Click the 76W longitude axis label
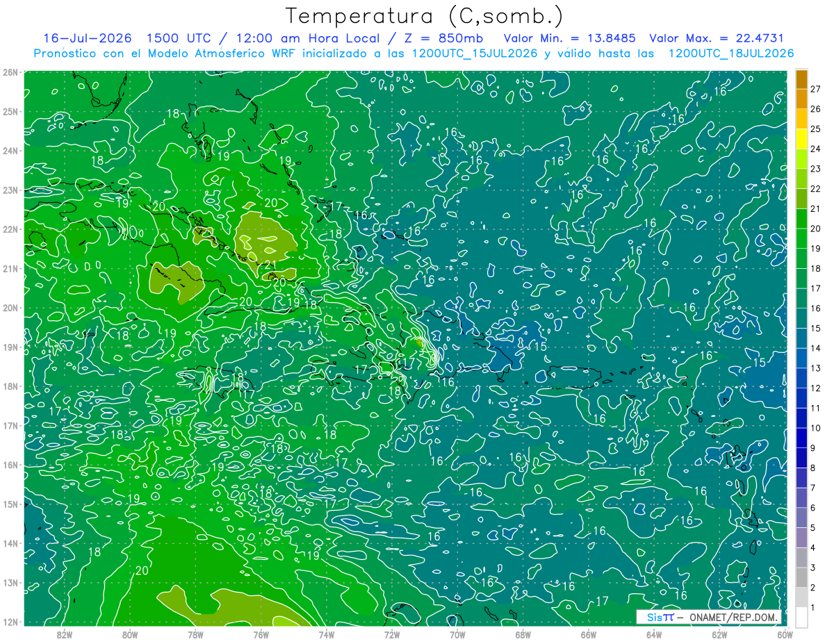This screenshot has width=834, height=644. tap(261, 634)
